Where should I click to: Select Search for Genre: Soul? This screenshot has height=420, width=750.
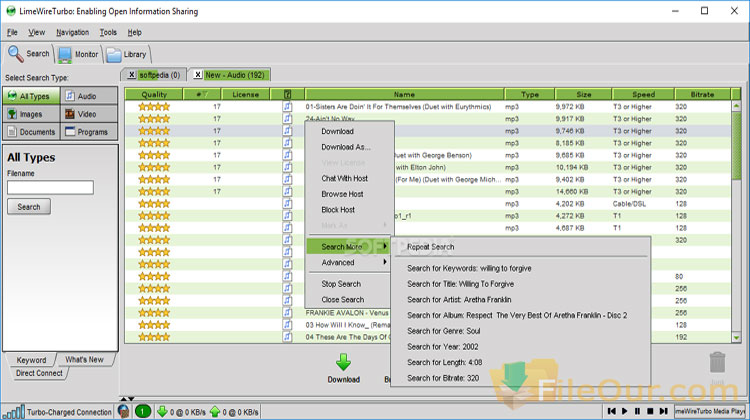click(443, 331)
